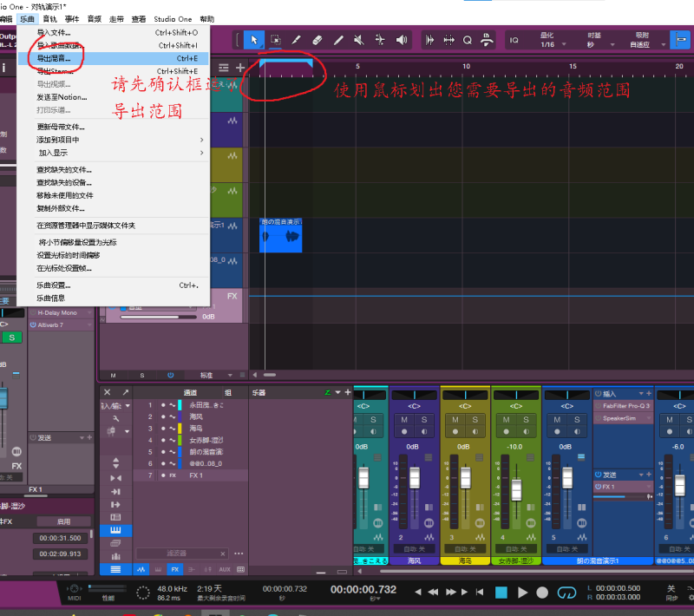Toggle loop playback in the transport
Viewport: 694px width, 616px height.
tap(566, 593)
